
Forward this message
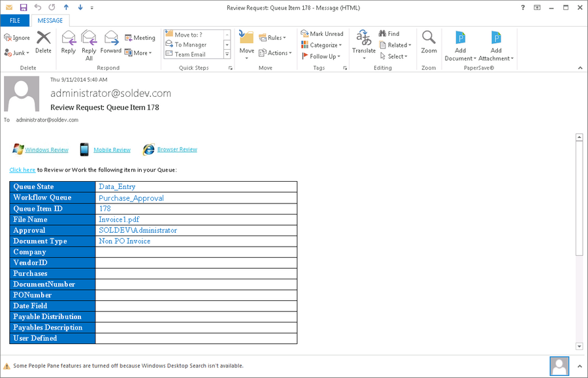[111, 43]
